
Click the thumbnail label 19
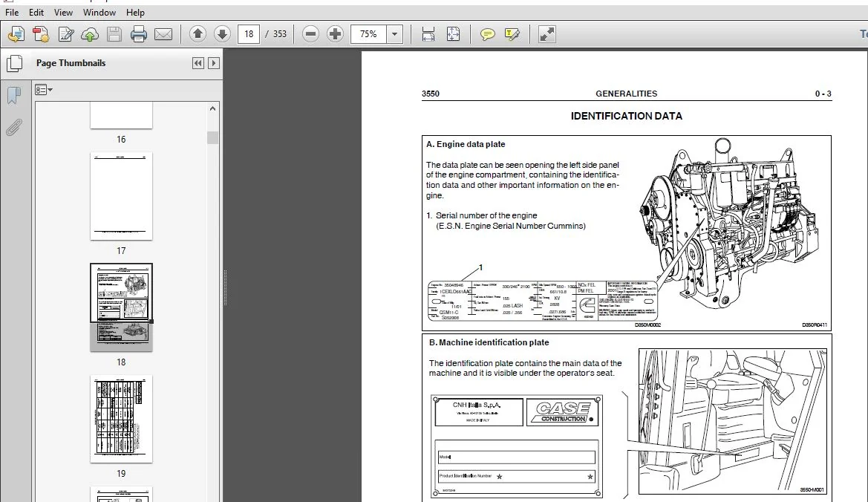click(121, 473)
